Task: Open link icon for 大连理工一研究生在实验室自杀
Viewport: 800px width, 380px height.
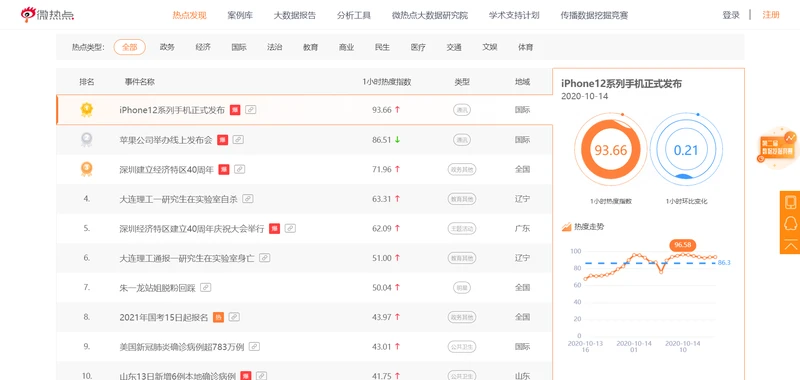Action: [x=248, y=198]
